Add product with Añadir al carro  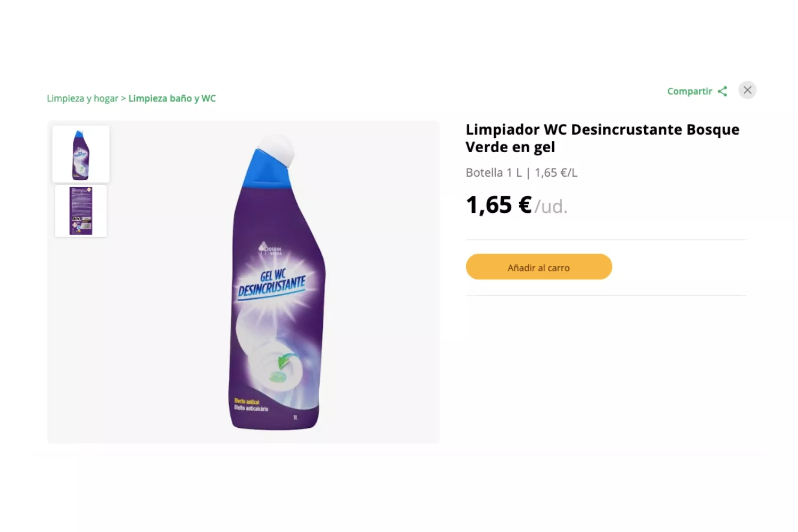[539, 267]
